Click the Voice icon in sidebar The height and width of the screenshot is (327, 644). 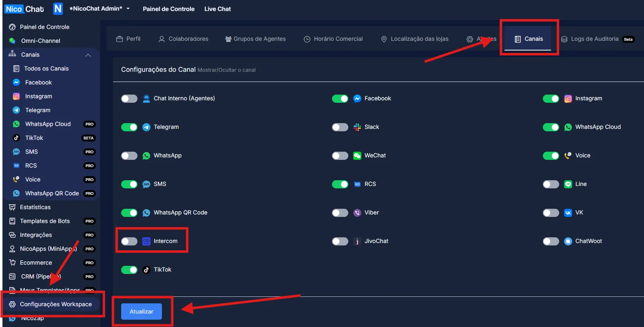coord(16,179)
